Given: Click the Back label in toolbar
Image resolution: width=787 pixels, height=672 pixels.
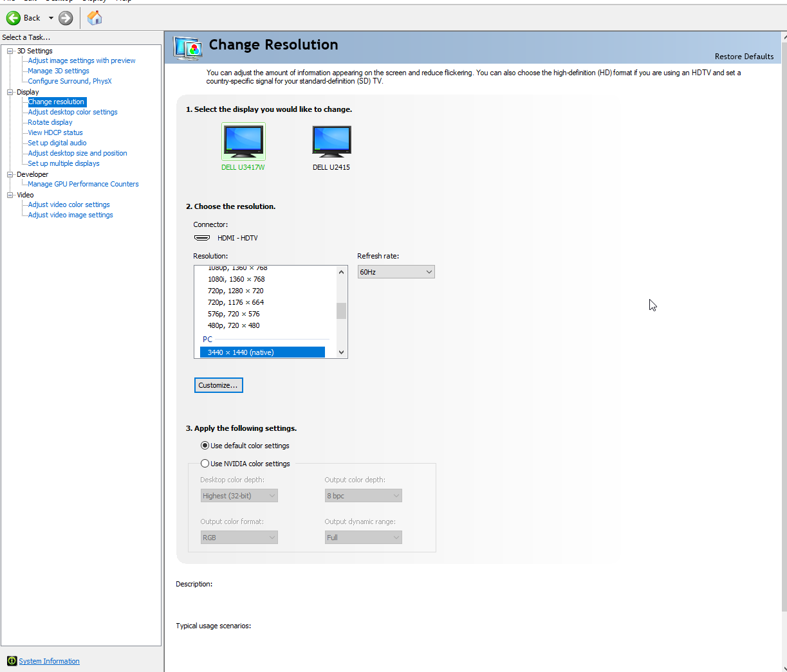Looking at the screenshot, I should (x=32, y=18).
